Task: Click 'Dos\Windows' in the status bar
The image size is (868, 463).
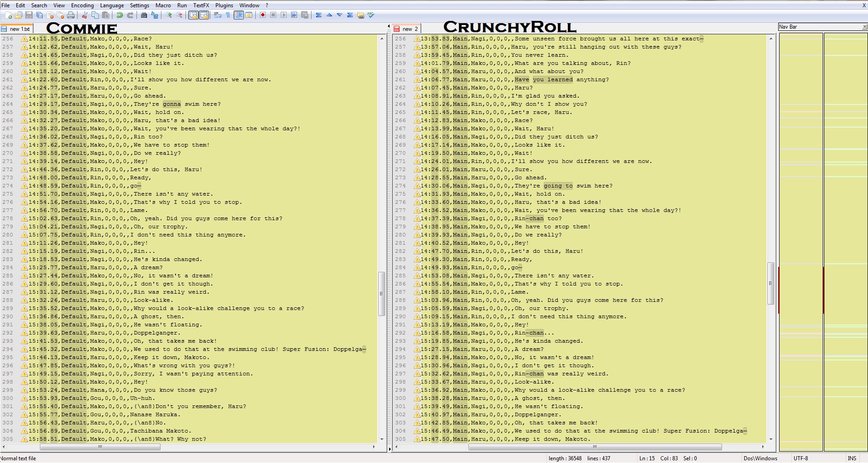Action: click(761, 458)
